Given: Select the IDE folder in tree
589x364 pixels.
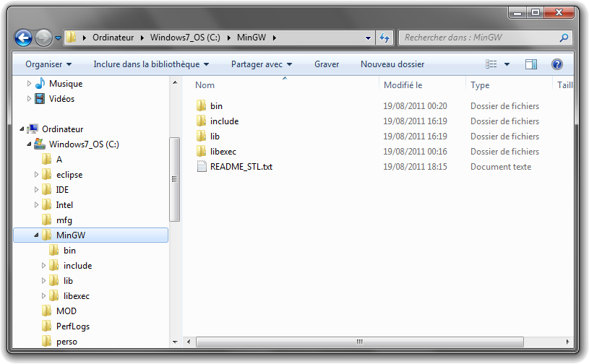Looking at the screenshot, I should [x=62, y=190].
